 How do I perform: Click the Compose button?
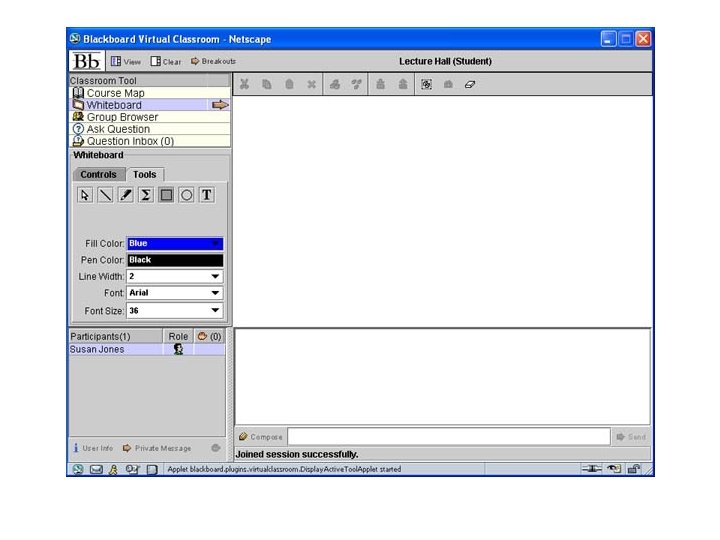click(x=260, y=437)
